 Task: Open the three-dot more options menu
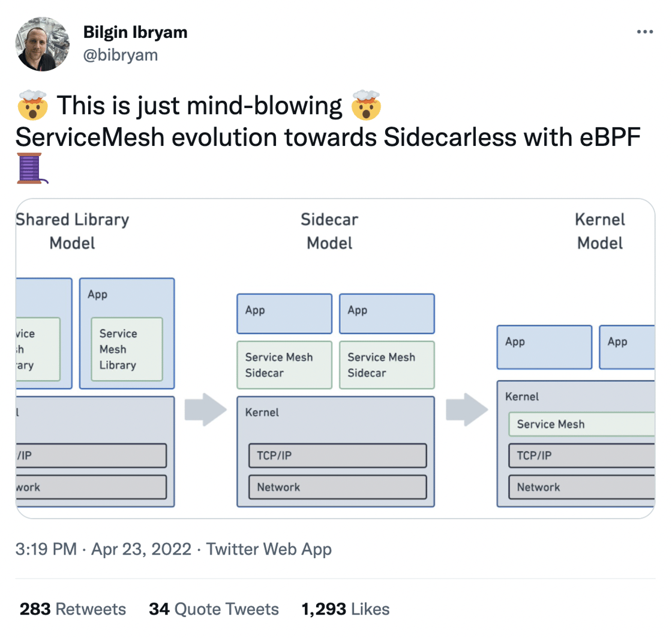644,32
